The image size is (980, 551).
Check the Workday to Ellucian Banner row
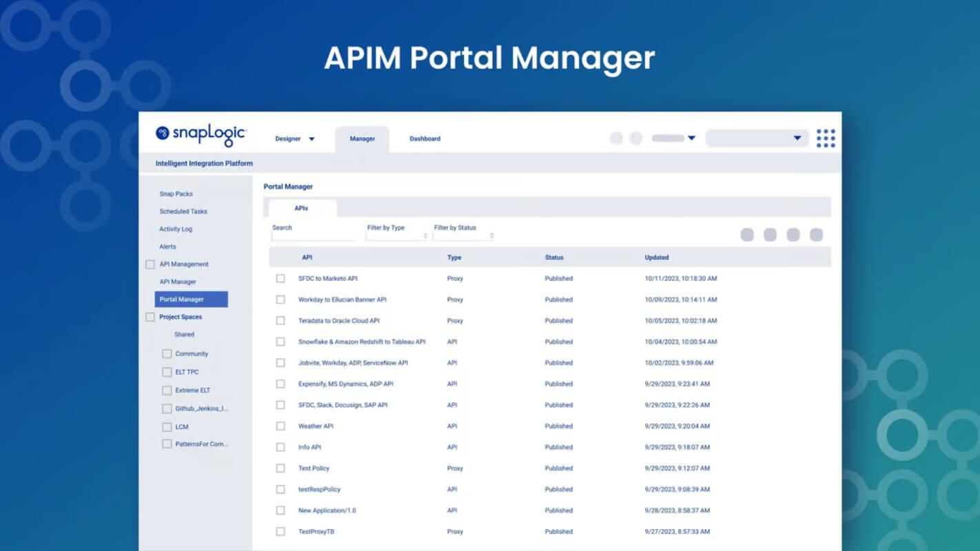coord(280,300)
